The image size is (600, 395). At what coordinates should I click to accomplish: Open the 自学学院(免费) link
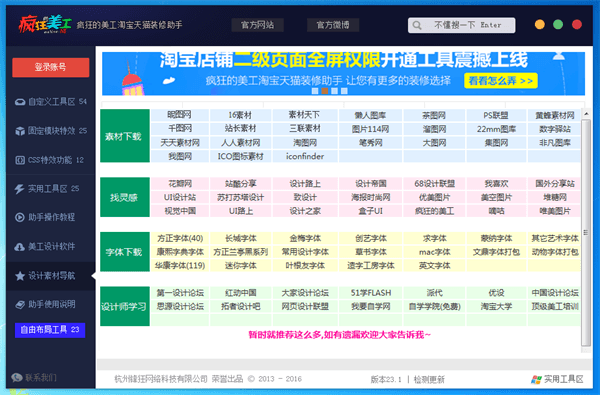(434, 307)
